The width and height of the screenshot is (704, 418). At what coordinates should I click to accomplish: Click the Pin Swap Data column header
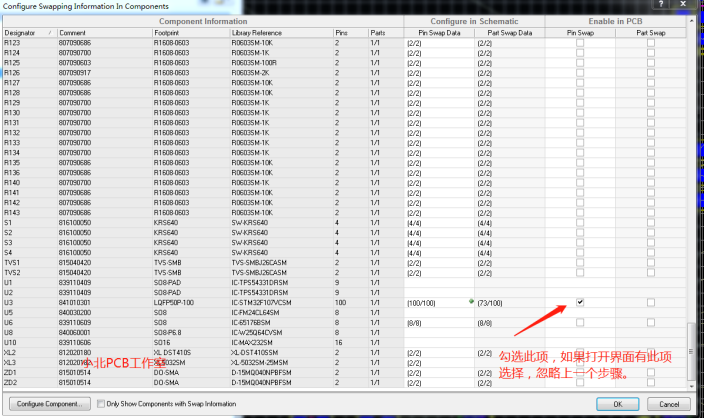pos(439,33)
